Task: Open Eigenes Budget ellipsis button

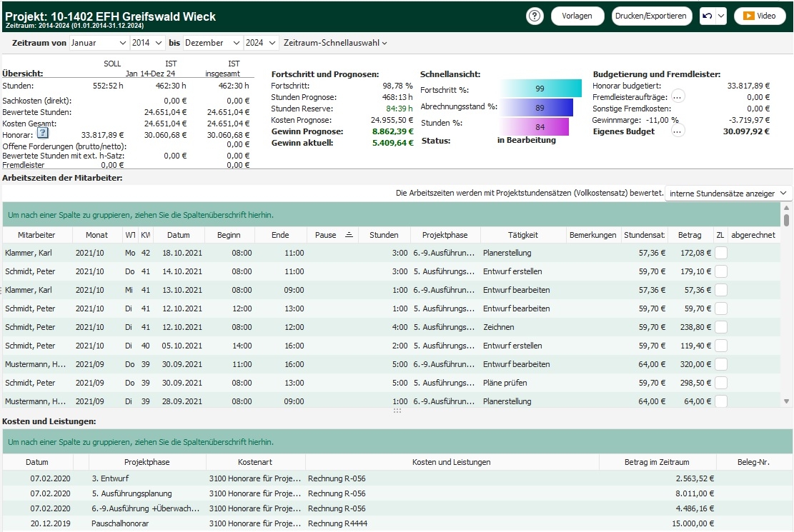Action: 678,131
